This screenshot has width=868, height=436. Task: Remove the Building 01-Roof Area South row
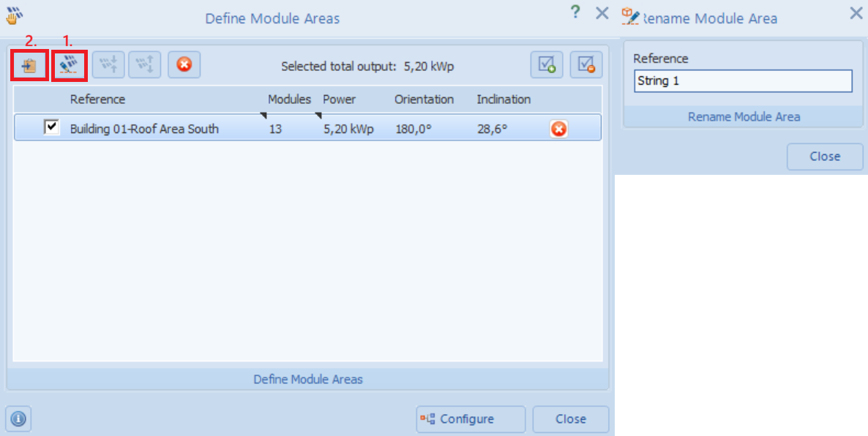click(x=558, y=129)
